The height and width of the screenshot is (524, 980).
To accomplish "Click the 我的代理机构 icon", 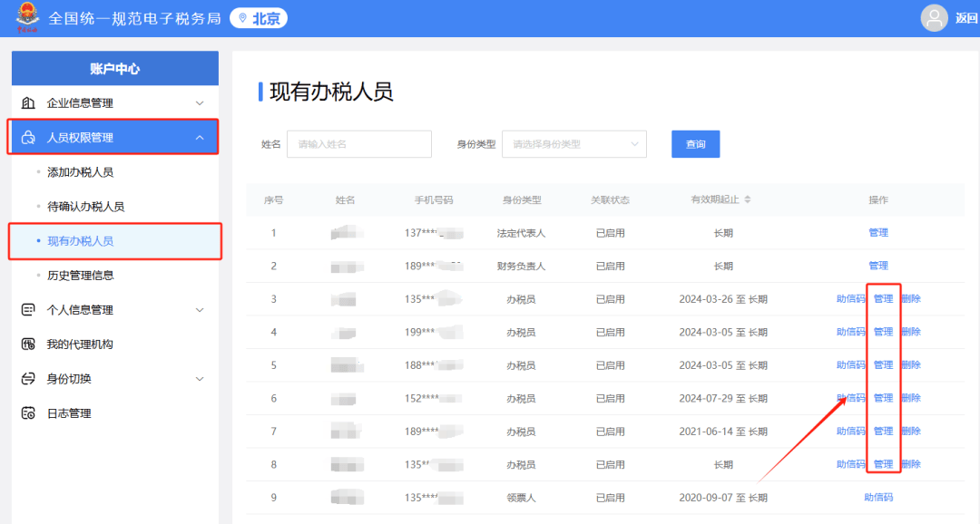I will 28,344.
